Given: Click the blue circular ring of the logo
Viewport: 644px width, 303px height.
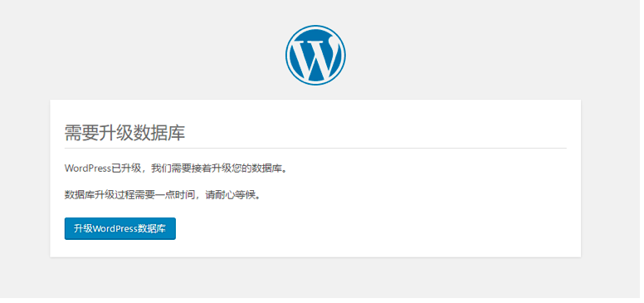Looking at the screenshot, I should click(315, 27).
